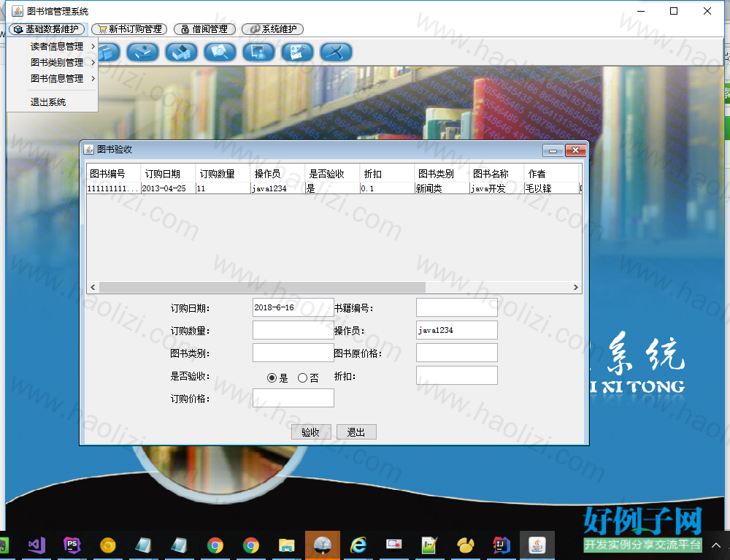Viewport: 730px width, 560px height.
Task: Click the 图书类别 input field
Action: 293,353
